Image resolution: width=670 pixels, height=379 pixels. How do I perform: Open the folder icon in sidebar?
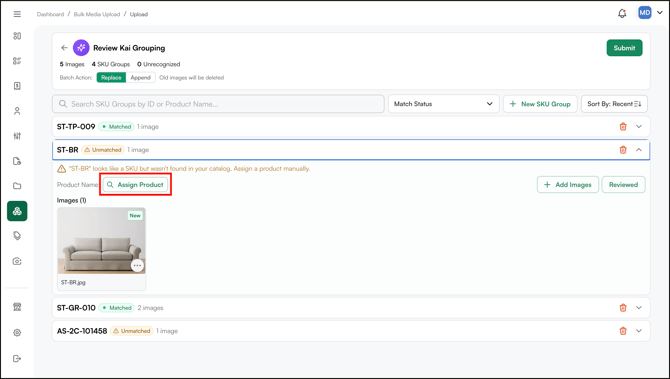[x=17, y=186]
